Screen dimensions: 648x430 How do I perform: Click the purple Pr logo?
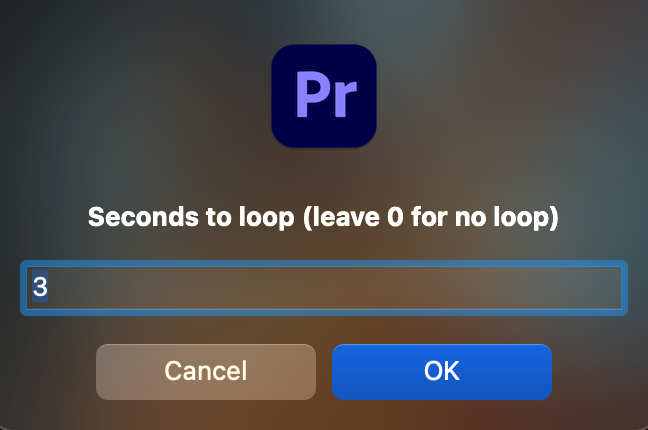324,96
